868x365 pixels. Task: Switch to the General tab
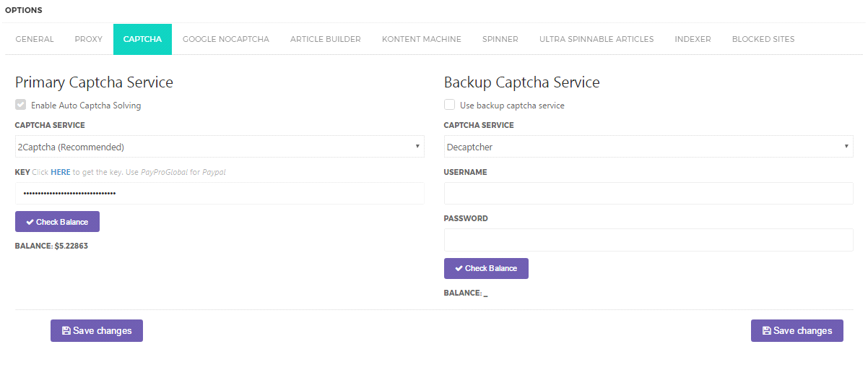(35, 39)
